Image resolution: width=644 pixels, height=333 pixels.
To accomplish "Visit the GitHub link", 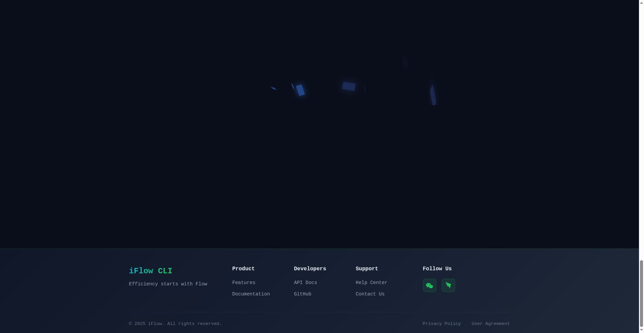I will [303, 294].
